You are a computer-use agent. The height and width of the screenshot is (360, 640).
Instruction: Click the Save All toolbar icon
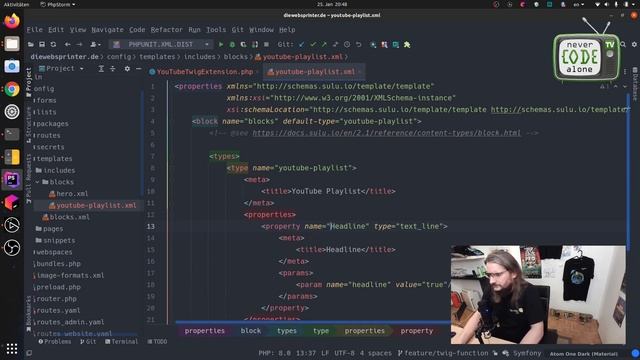click(42, 44)
